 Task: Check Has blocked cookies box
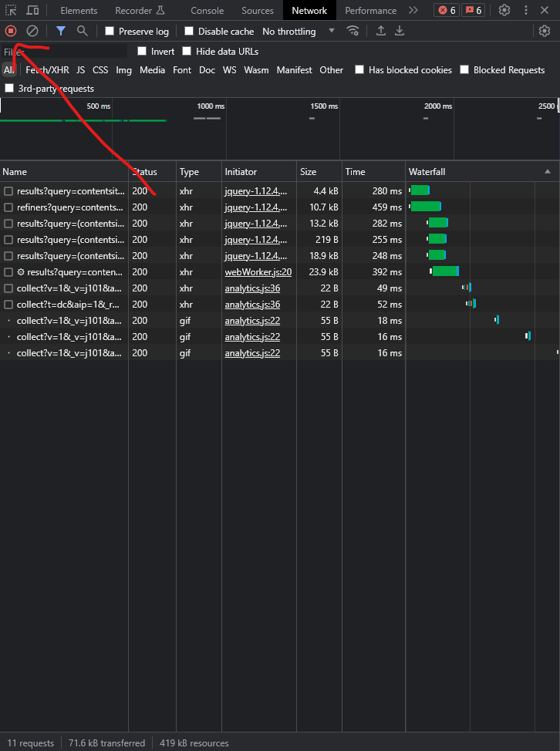(359, 70)
